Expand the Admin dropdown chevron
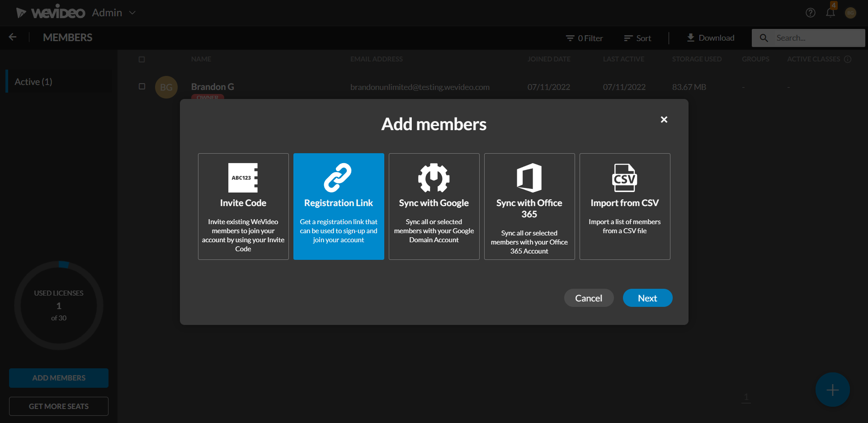This screenshot has width=868, height=423. pyautogui.click(x=132, y=13)
